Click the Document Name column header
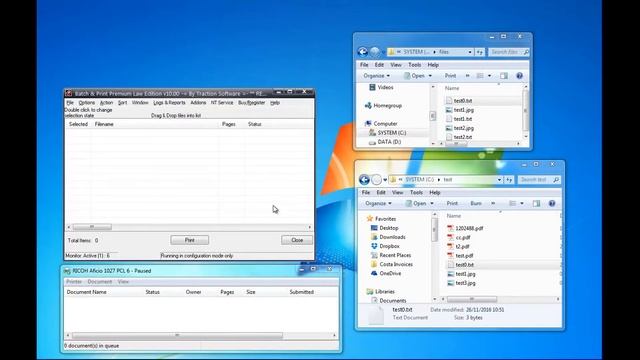640x360 pixels. point(87,292)
